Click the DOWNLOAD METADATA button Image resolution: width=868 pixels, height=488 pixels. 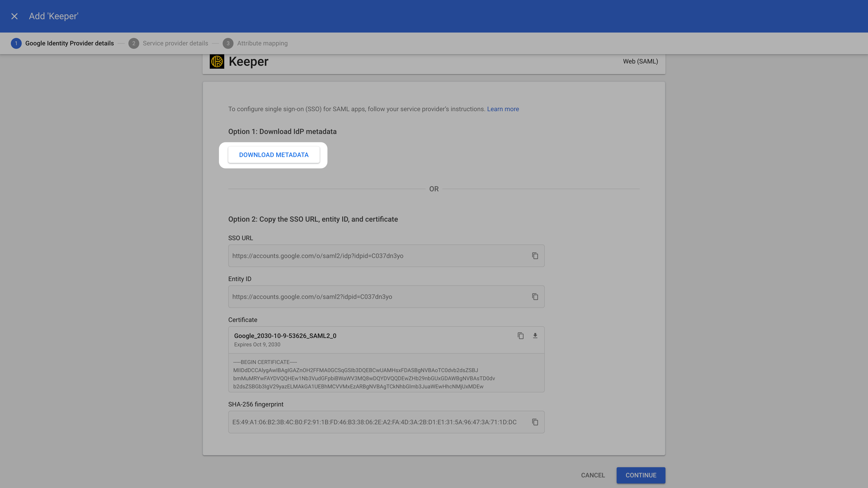coord(274,155)
